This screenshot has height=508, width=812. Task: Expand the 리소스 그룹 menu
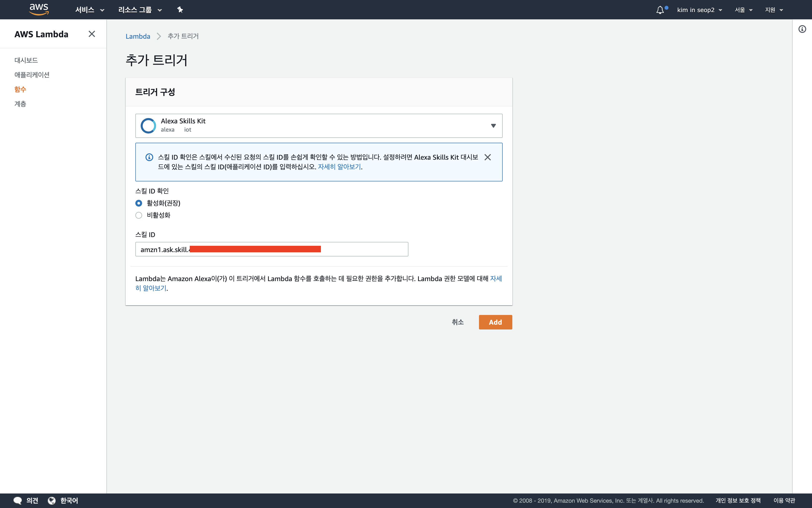click(140, 10)
